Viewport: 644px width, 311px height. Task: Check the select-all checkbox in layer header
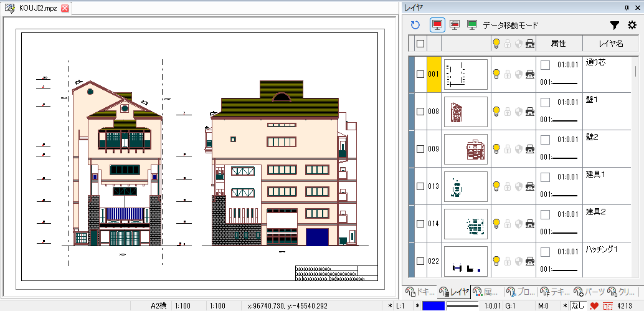pos(420,43)
